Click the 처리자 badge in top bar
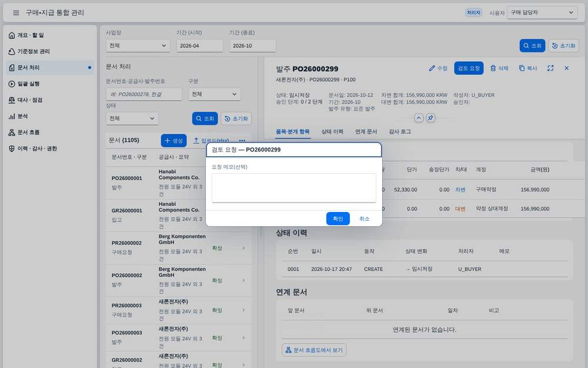588x368 pixels. tap(473, 12)
